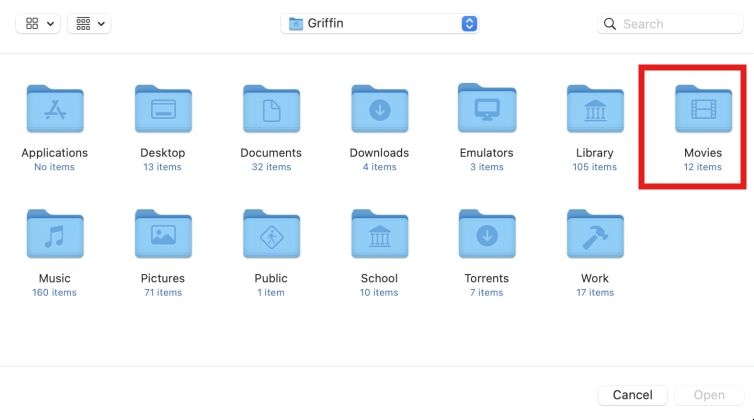Select the Desktop folder icon

click(x=163, y=109)
